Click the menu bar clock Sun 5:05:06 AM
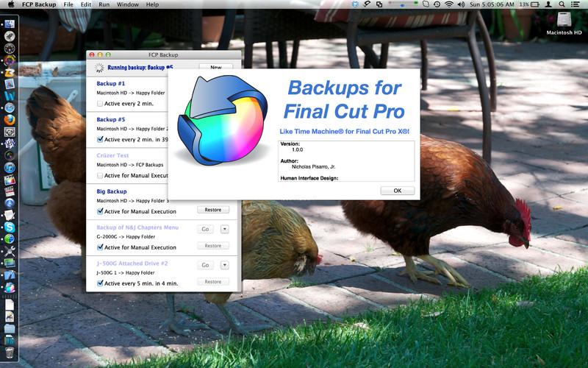 coord(492,4)
